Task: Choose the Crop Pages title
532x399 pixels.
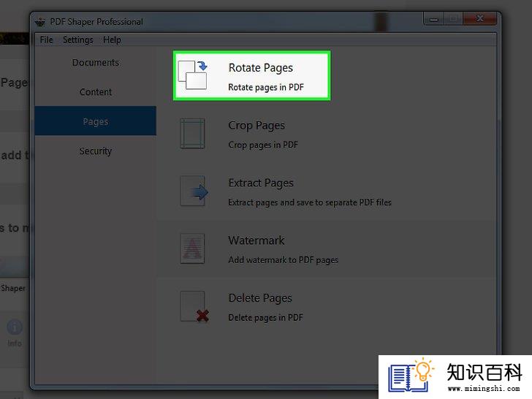Action: coord(256,126)
